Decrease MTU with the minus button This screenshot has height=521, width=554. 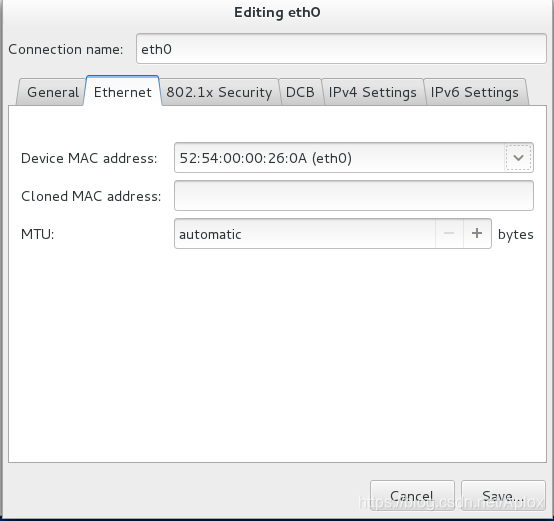click(449, 233)
